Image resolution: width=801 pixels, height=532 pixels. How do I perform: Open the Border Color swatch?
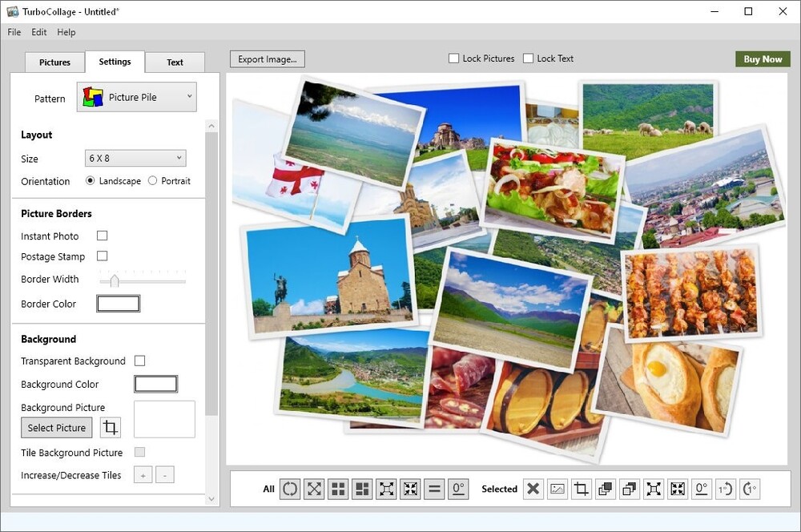(118, 304)
